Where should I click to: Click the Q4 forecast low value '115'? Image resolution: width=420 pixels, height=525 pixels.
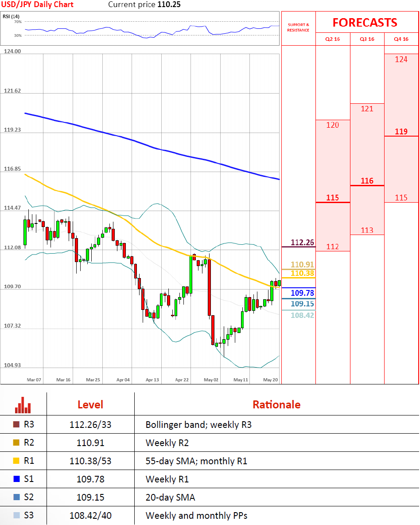coord(401,198)
